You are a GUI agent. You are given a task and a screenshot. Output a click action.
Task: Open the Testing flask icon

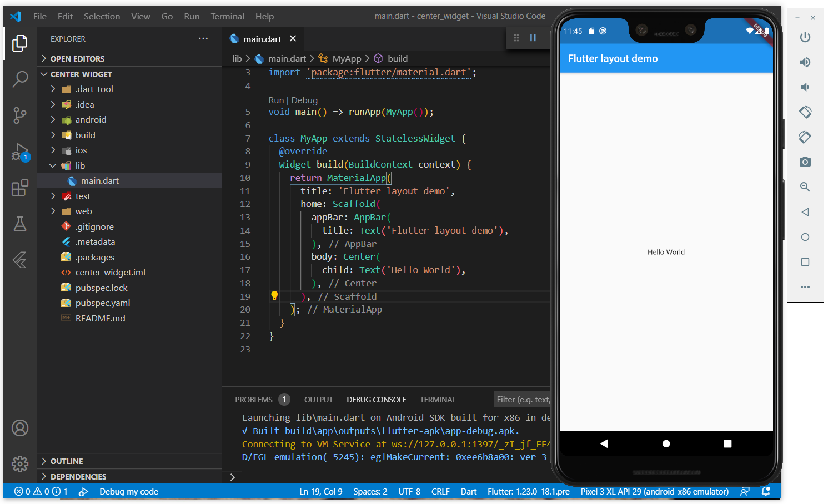click(x=20, y=224)
